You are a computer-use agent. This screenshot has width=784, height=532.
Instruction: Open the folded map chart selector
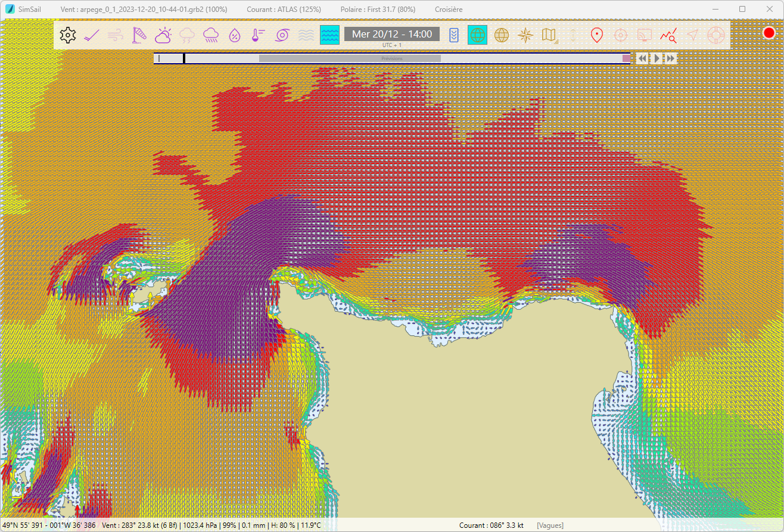pyautogui.click(x=549, y=35)
